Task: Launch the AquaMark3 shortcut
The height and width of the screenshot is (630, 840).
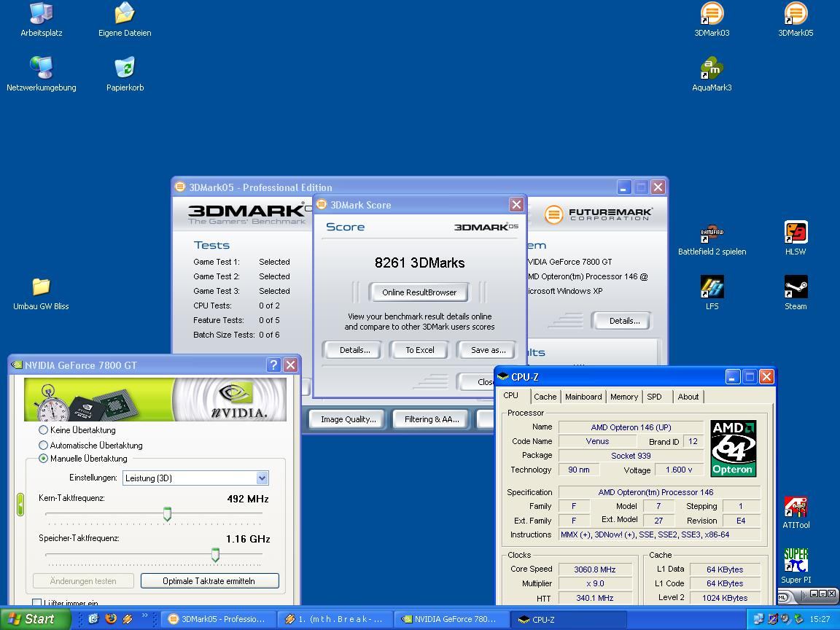Action: (x=712, y=74)
